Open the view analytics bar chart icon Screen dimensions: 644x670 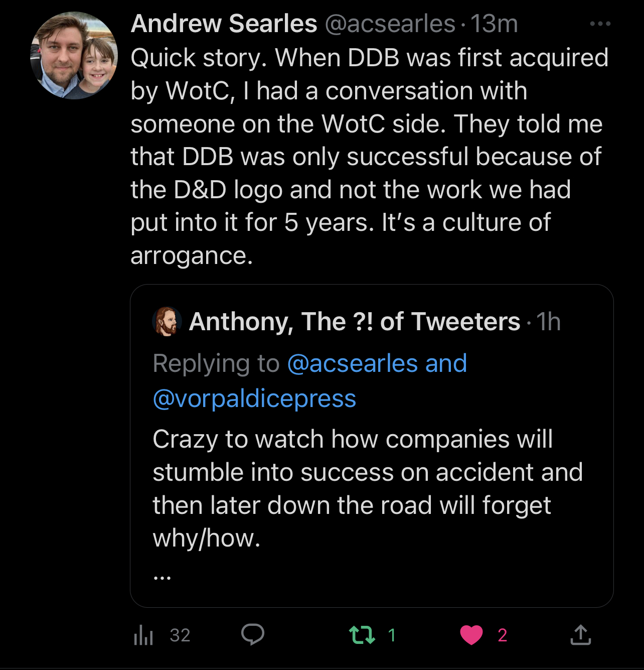coord(143,635)
